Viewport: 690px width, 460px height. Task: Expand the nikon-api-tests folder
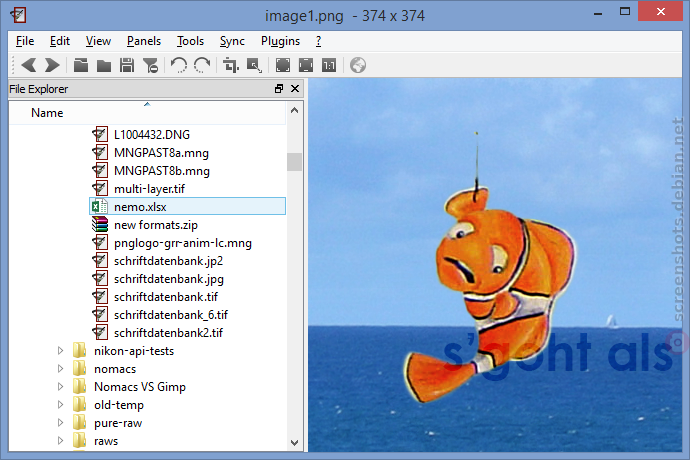(60, 350)
